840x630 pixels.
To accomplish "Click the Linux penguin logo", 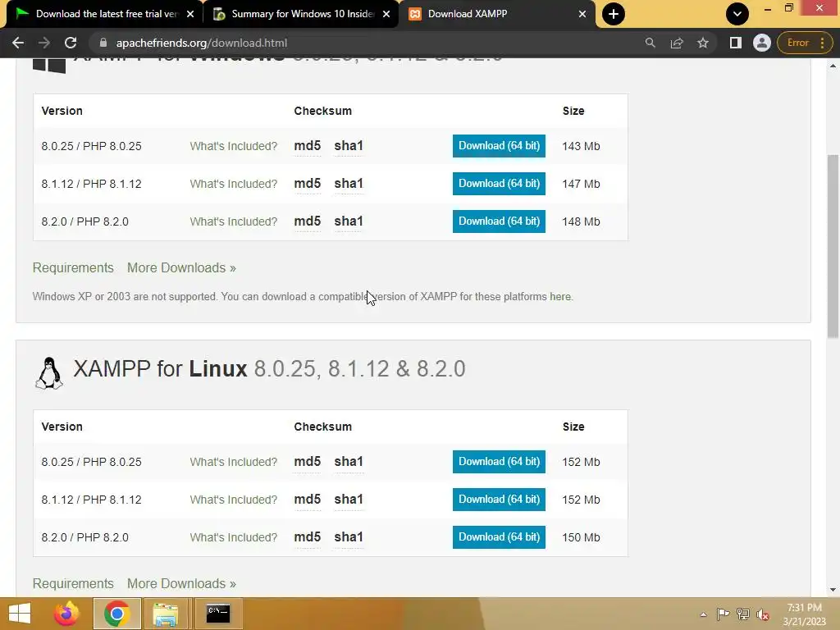I will 48,373.
